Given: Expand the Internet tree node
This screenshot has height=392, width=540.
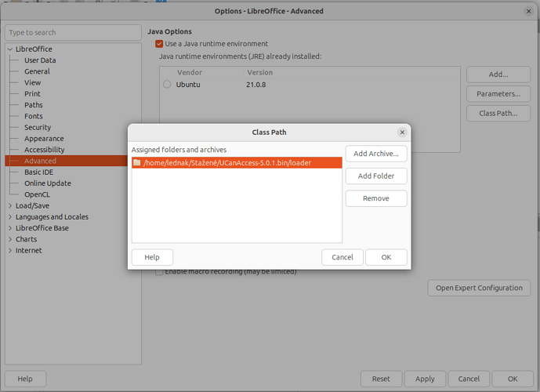Looking at the screenshot, I should (9, 251).
